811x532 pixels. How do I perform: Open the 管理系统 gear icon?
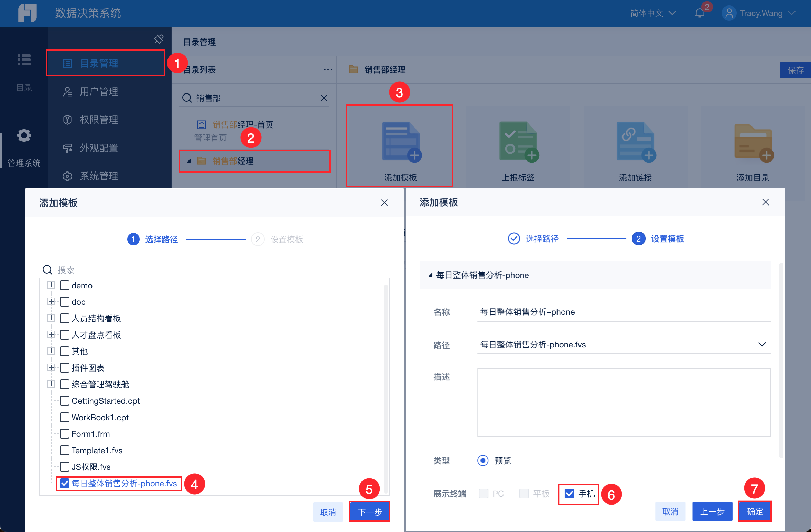point(24,135)
